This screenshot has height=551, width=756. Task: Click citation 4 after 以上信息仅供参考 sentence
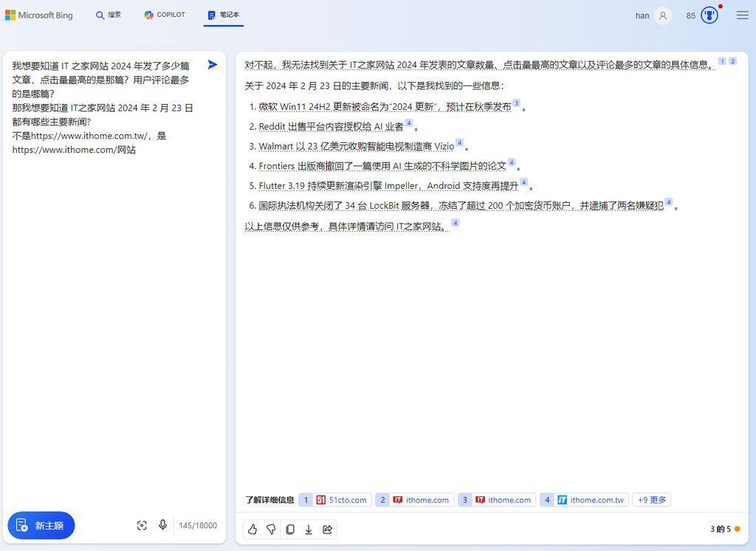[455, 223]
